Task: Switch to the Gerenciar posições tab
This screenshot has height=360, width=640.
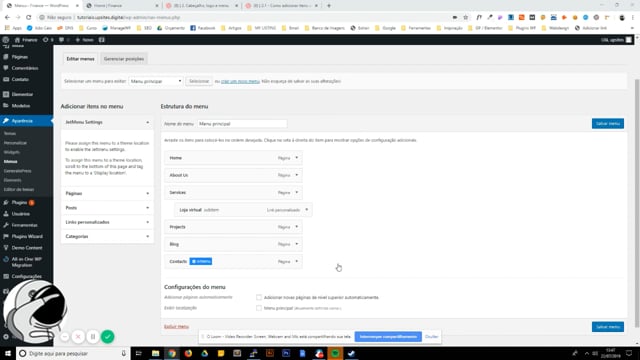Action: [x=124, y=59]
